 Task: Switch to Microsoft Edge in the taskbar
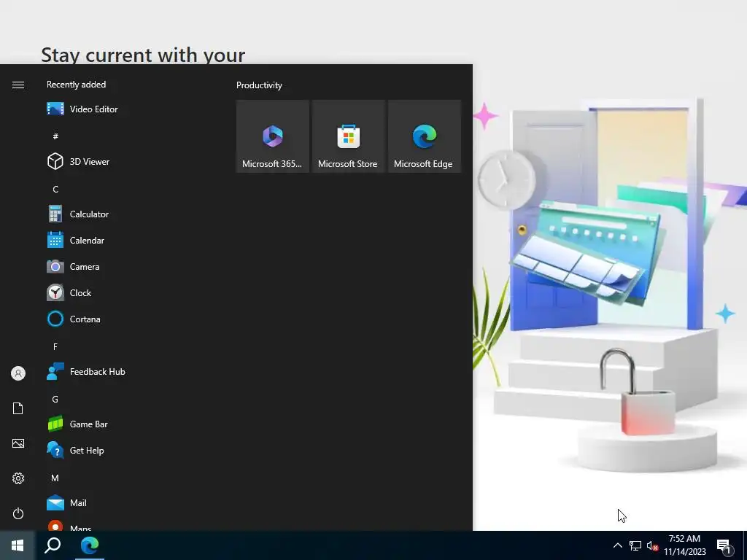(x=90, y=545)
